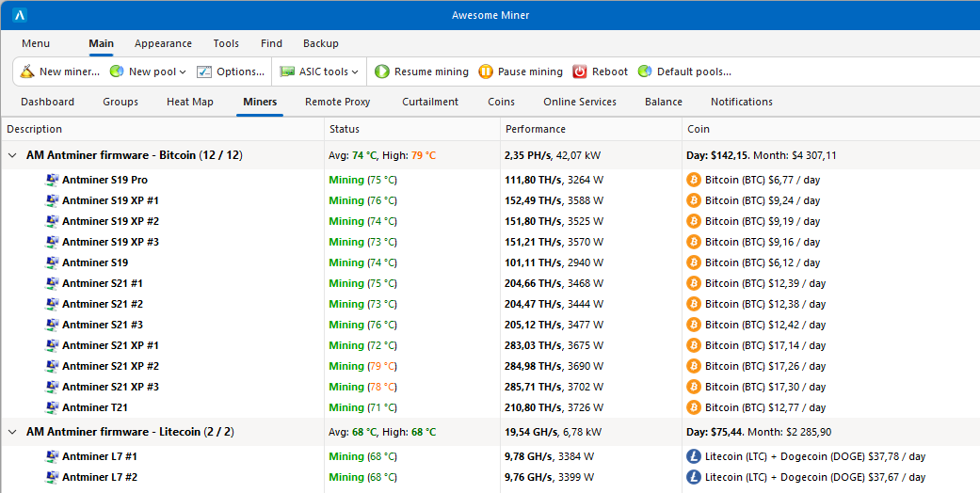Open the ASIC tools dropdown arrow
Screen dimensions: 980x493
coord(355,72)
